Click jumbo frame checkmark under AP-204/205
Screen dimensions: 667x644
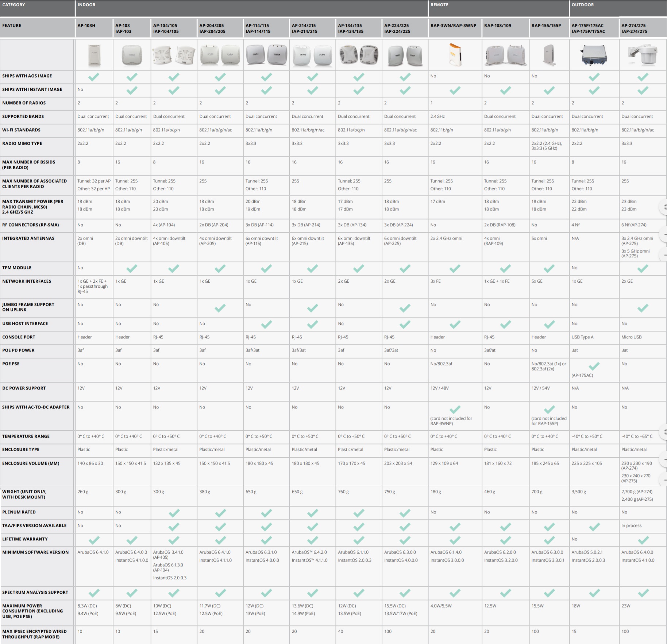point(220,308)
